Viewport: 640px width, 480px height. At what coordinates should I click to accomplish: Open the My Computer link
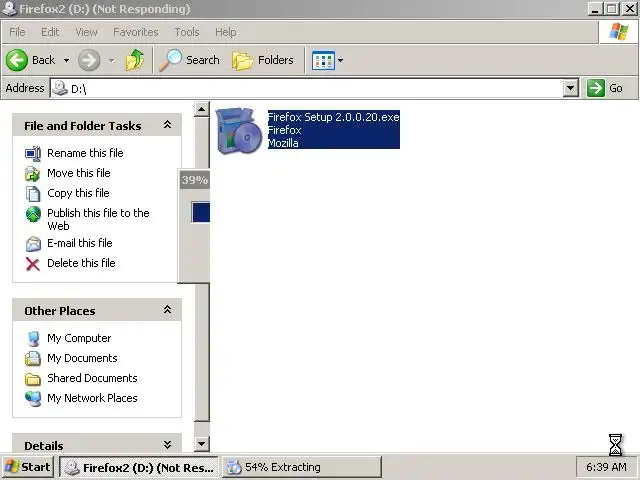(x=79, y=338)
